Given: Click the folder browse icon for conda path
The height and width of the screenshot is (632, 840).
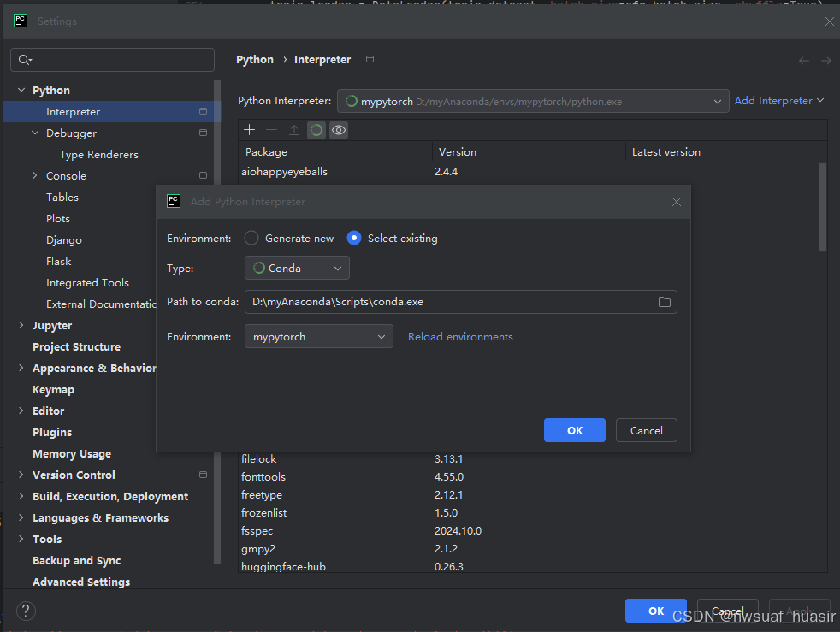Looking at the screenshot, I should click(x=665, y=302).
